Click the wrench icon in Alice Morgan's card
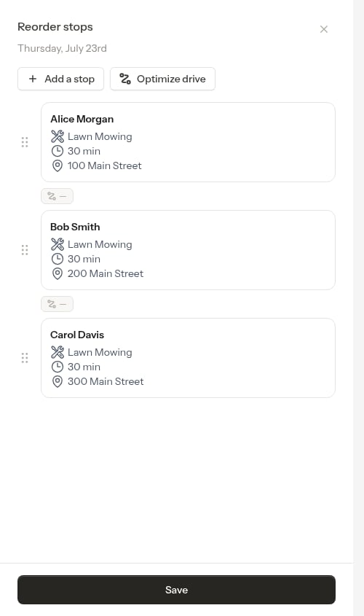The height and width of the screenshot is (616, 364). click(58, 136)
